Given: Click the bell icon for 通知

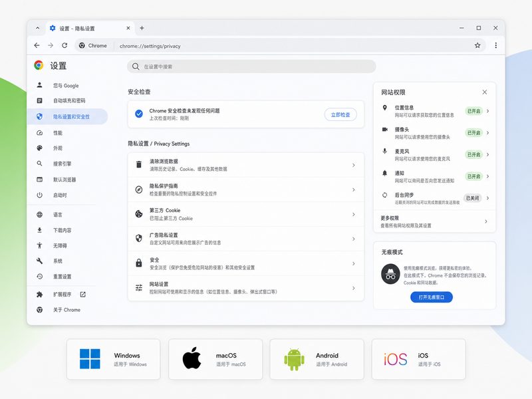Looking at the screenshot, I should click(385, 173).
